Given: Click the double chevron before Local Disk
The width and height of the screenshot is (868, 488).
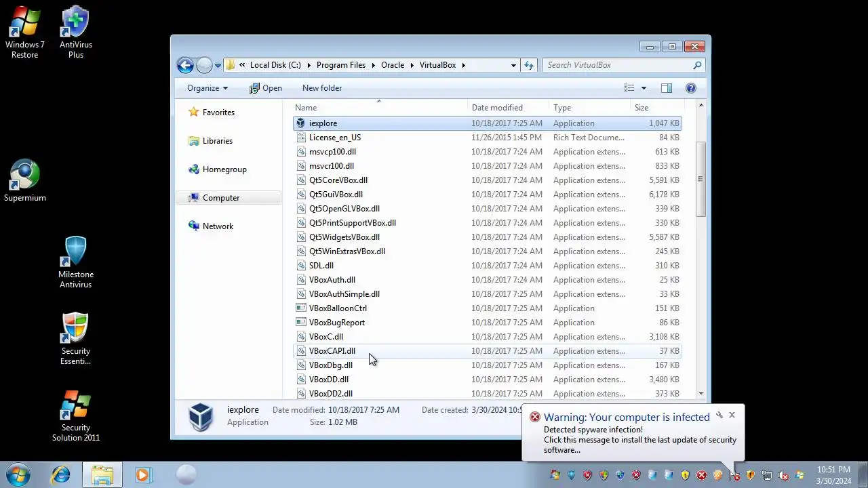Looking at the screenshot, I should tap(242, 65).
